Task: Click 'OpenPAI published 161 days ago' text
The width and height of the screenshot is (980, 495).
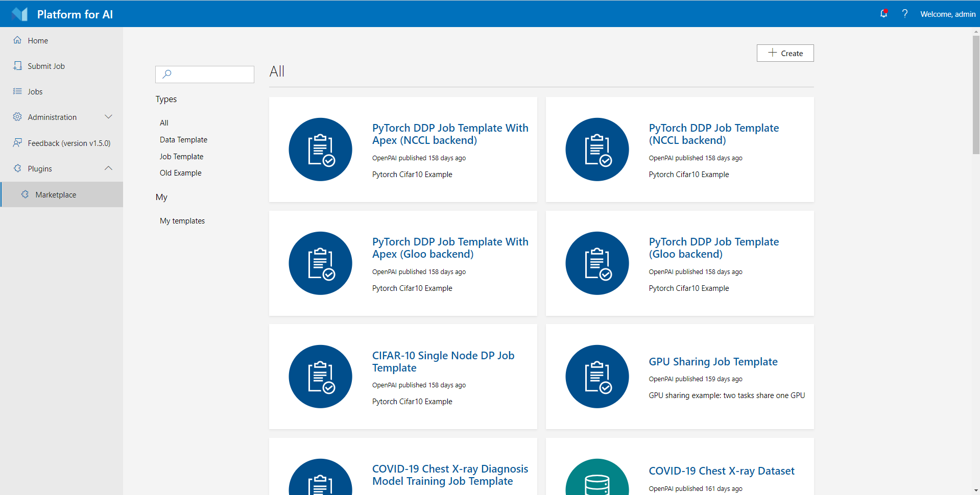Action: [x=695, y=489]
